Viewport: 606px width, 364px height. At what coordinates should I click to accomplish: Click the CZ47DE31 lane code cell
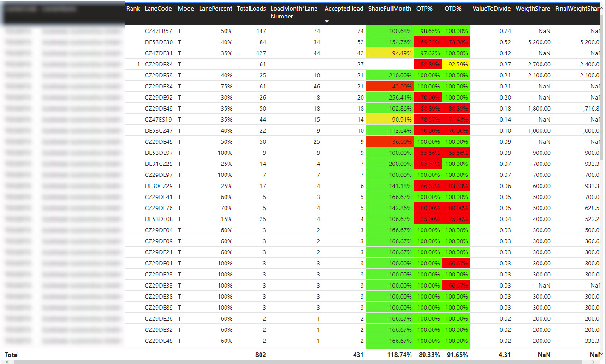click(x=158, y=53)
